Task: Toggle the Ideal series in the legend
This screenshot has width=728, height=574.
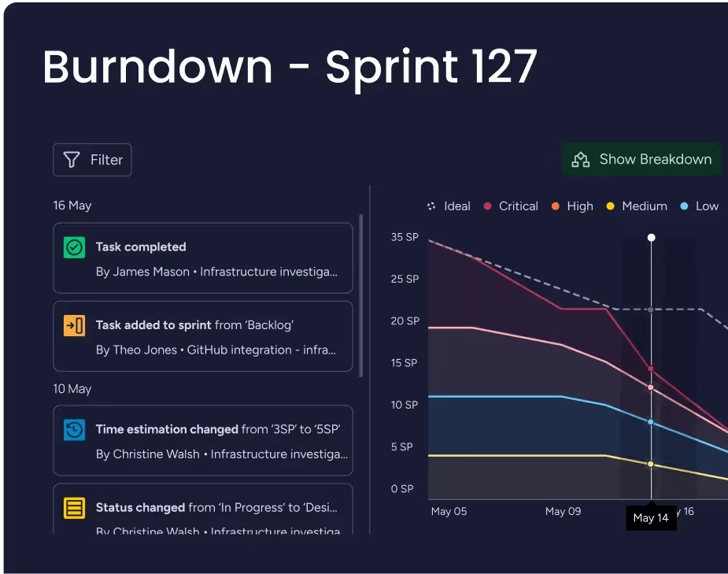Action: click(x=448, y=206)
